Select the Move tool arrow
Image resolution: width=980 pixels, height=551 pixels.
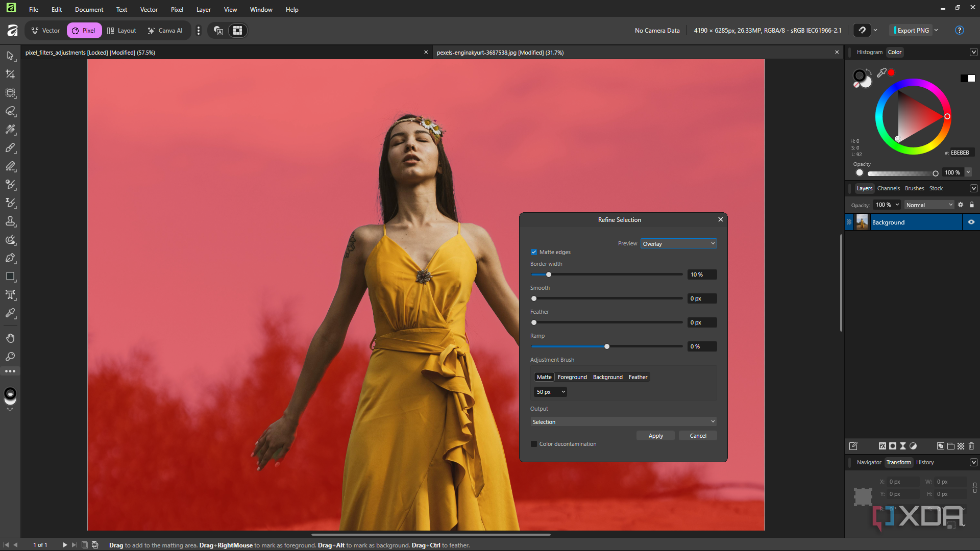click(10, 56)
